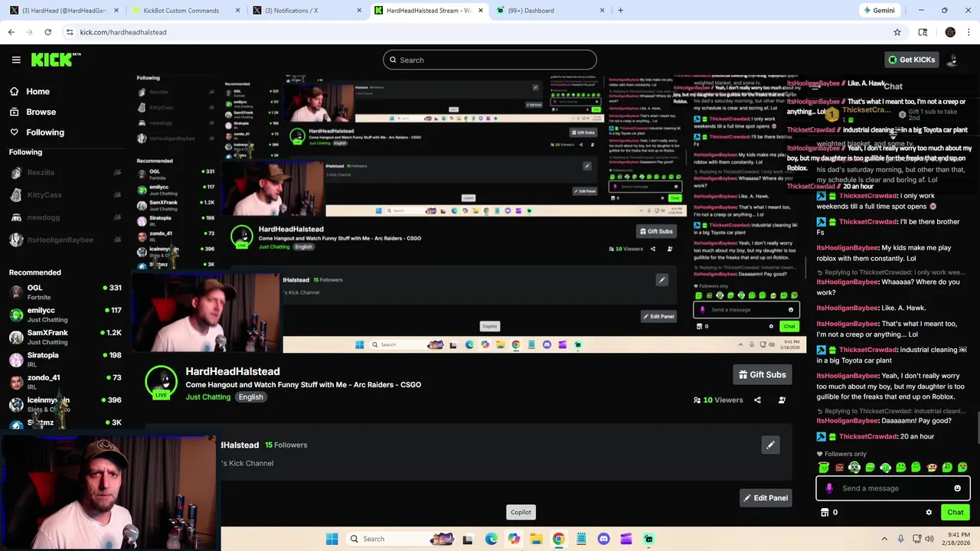This screenshot has height=551, width=980.
Task: Click the tray microphone indicator
Action: click(x=901, y=539)
